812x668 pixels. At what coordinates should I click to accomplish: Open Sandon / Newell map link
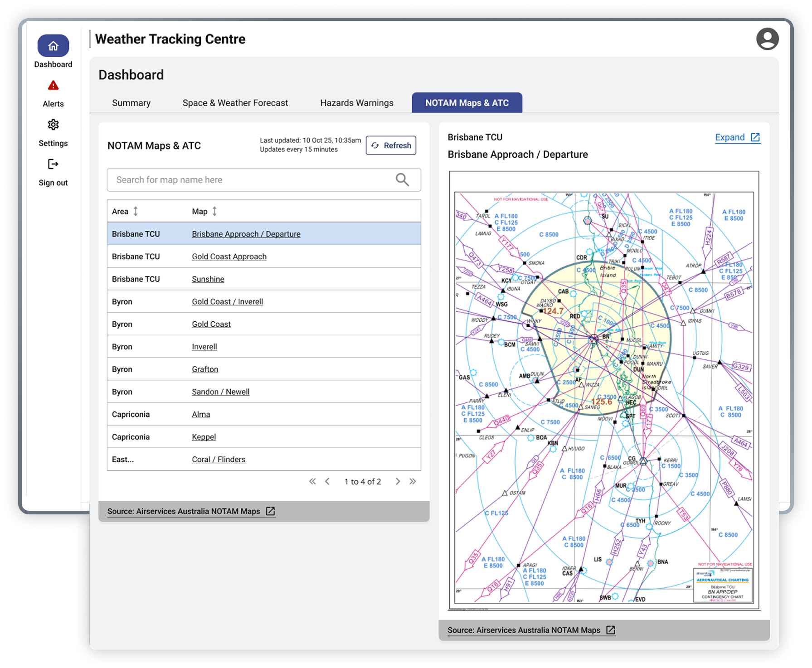(x=220, y=392)
